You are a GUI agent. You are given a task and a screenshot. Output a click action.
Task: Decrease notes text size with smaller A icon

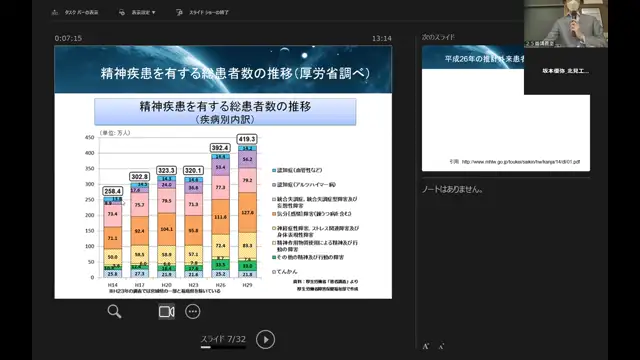[x=441, y=347]
